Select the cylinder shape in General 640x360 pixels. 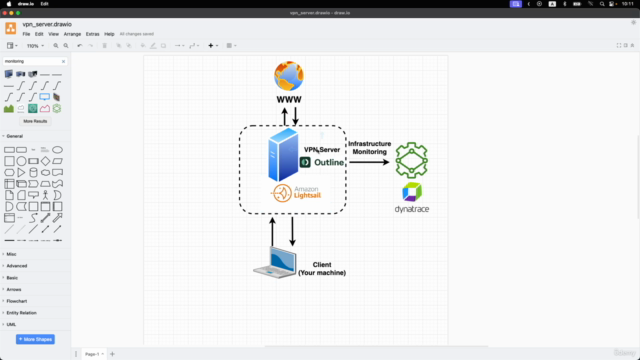[x=33, y=172]
